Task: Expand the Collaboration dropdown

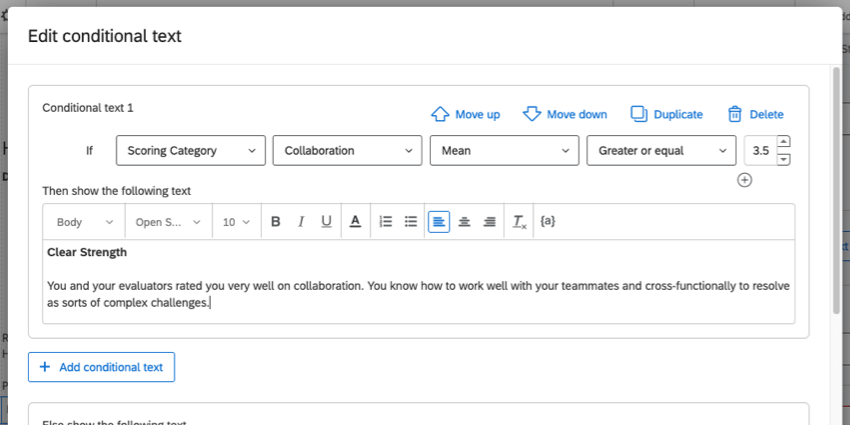Action: point(347,150)
